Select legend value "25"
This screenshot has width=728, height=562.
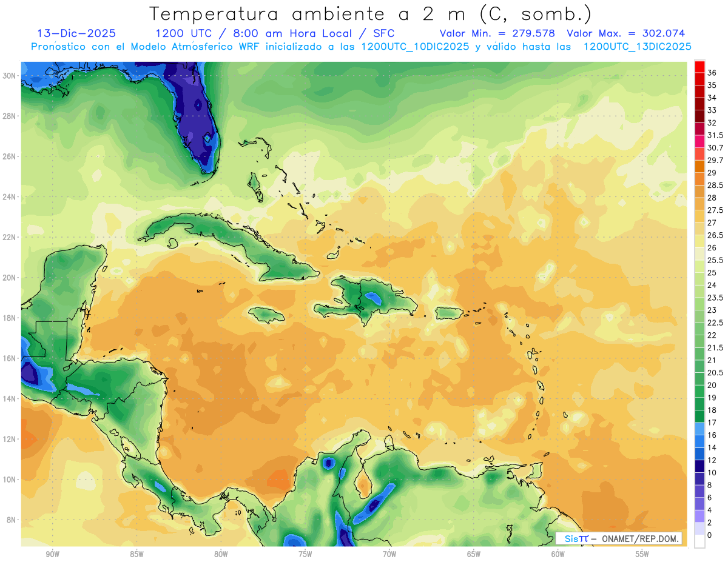712,273
